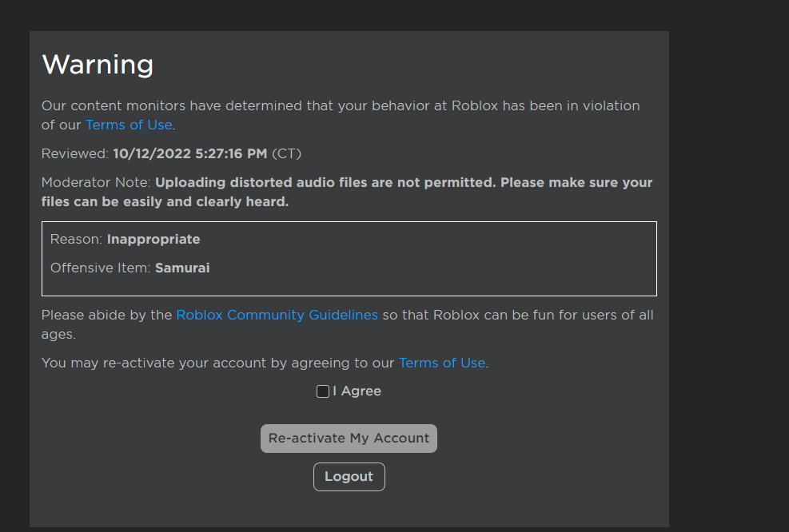Check the I Agree checkbox
This screenshot has height=532, width=789.
pos(322,391)
